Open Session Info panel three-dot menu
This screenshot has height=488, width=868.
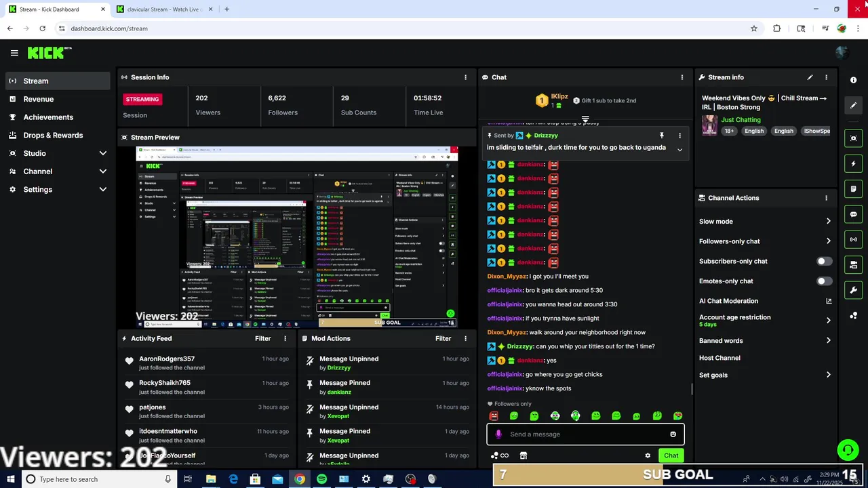pos(465,77)
